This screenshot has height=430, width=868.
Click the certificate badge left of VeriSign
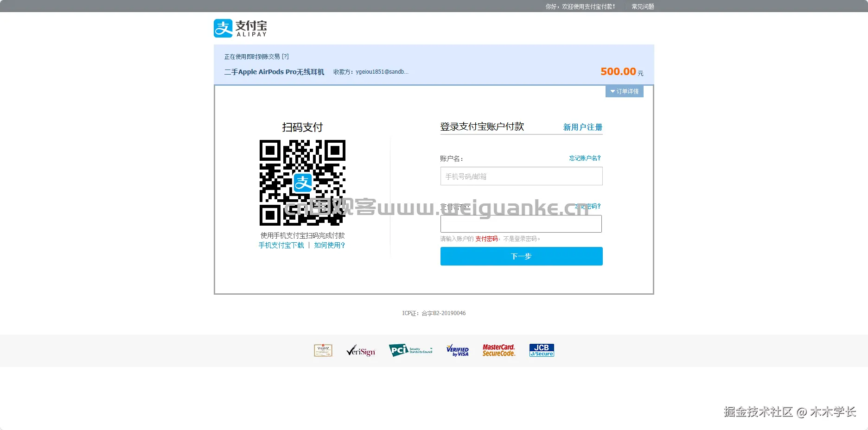pyautogui.click(x=323, y=350)
